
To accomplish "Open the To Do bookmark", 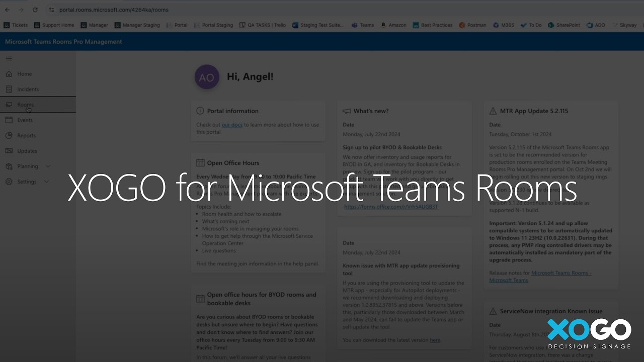I will (x=531, y=25).
